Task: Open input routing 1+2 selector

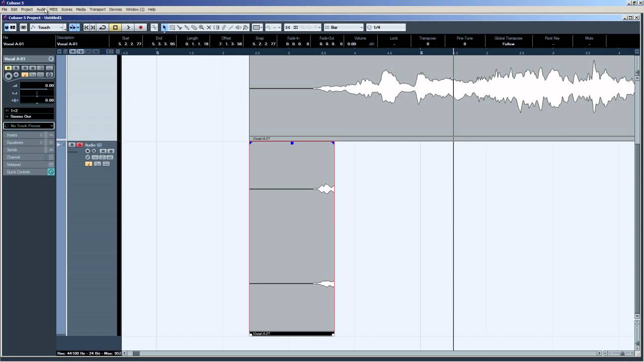Action: [29, 111]
